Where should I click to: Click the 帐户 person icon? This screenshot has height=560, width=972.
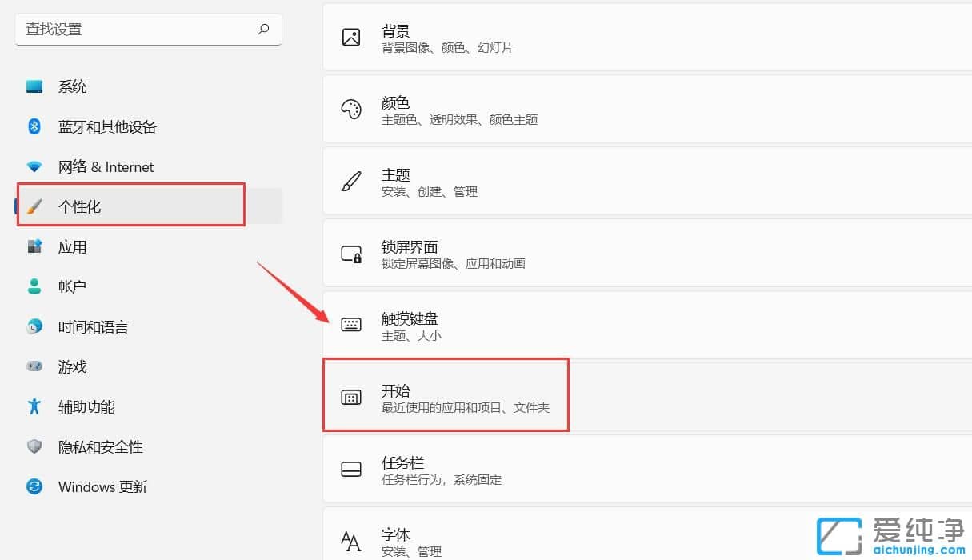(x=34, y=287)
